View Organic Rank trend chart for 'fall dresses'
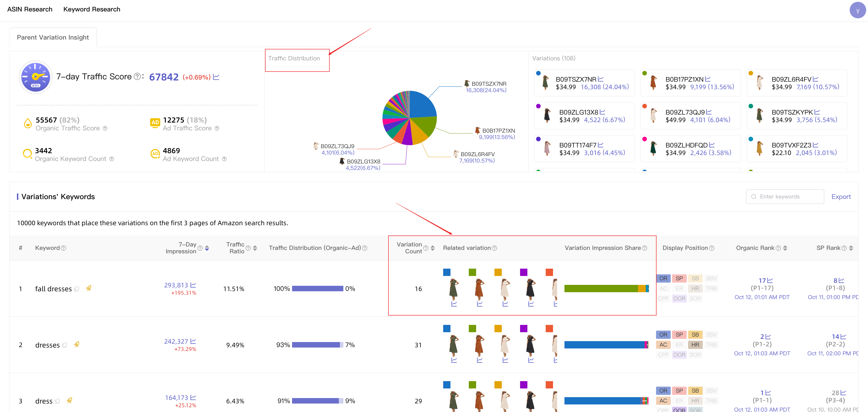This screenshot has height=412, width=868. [x=770, y=280]
